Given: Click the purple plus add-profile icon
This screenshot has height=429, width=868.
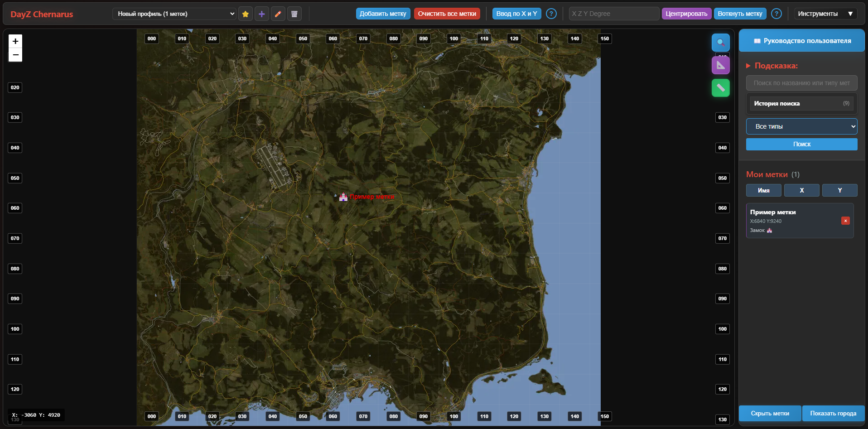Looking at the screenshot, I should tap(261, 14).
